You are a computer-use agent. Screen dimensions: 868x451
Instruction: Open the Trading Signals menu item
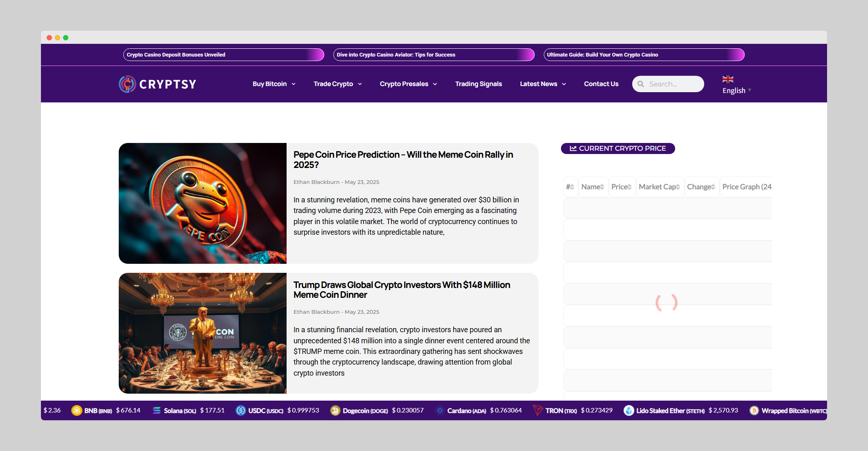478,84
